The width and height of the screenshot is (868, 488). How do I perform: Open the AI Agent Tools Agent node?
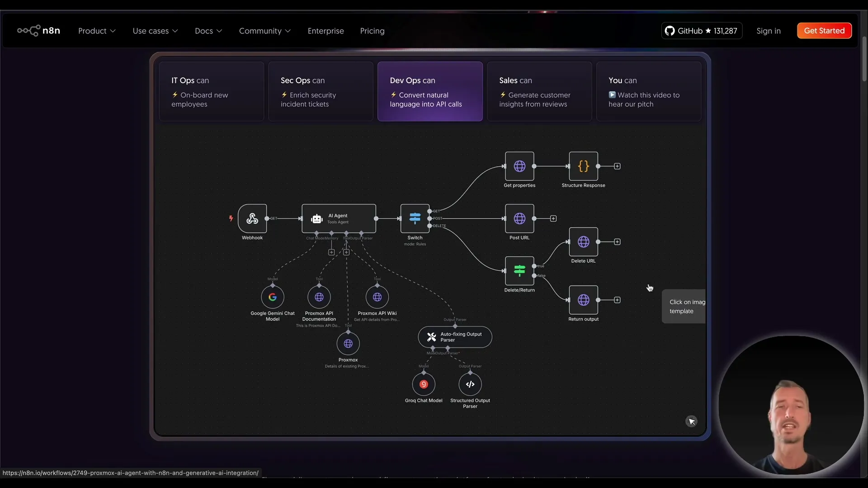[338, 218]
